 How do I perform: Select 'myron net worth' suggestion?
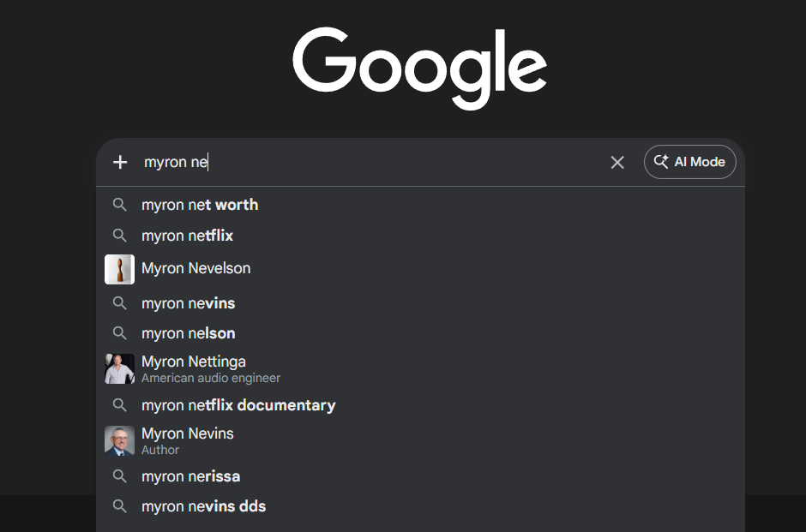(x=420, y=205)
